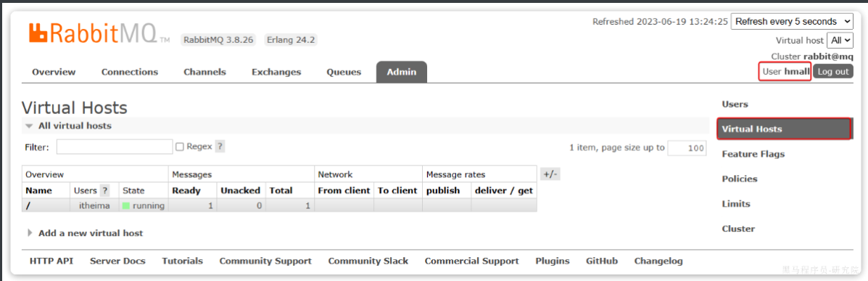The height and width of the screenshot is (281, 868).
Task: Open Users in the admin sidebar
Action: pos(735,105)
